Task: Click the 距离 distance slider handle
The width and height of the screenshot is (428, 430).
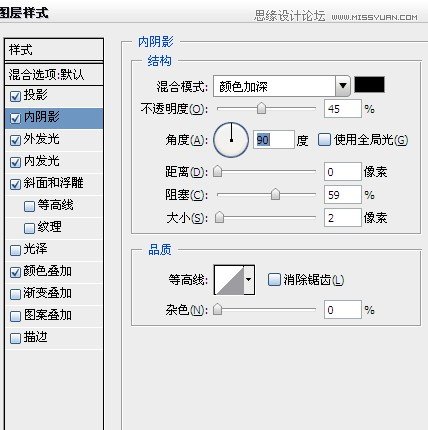Action: (x=217, y=171)
